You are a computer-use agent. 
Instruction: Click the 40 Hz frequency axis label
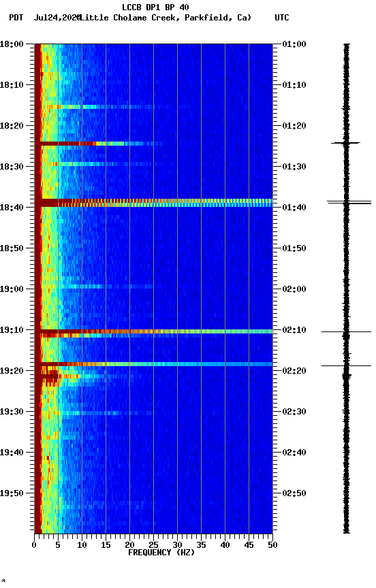[225, 545]
